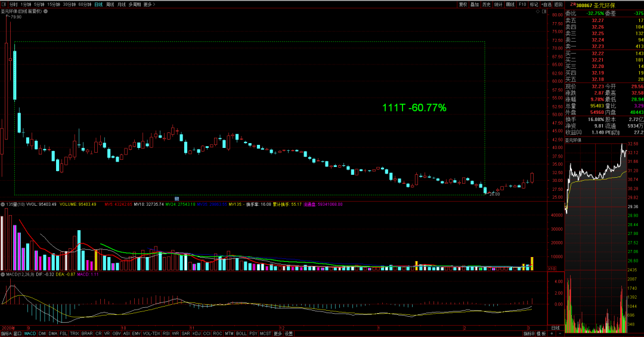
Task: Open the F10 company info button
Action: point(522,5)
